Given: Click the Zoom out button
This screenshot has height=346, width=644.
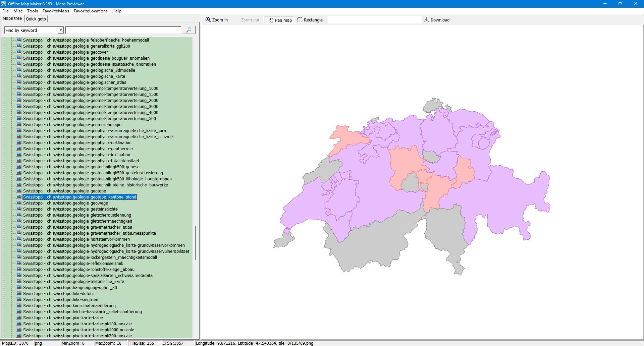Looking at the screenshot, I should (x=250, y=20).
